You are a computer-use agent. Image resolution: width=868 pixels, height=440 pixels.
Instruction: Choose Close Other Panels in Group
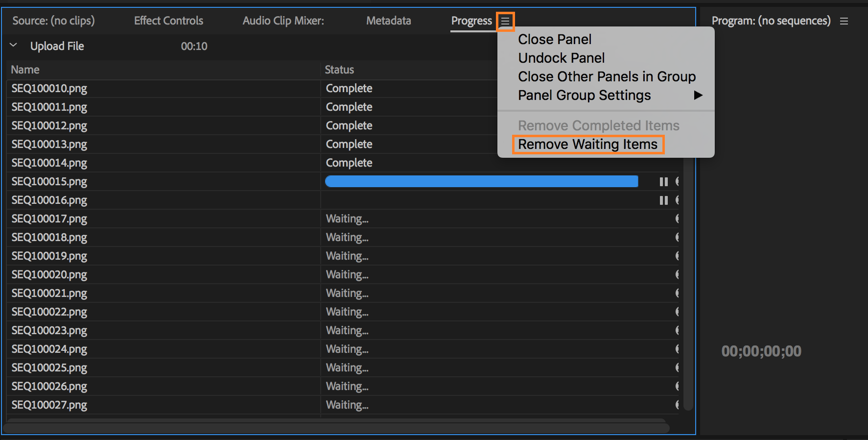pyautogui.click(x=607, y=77)
